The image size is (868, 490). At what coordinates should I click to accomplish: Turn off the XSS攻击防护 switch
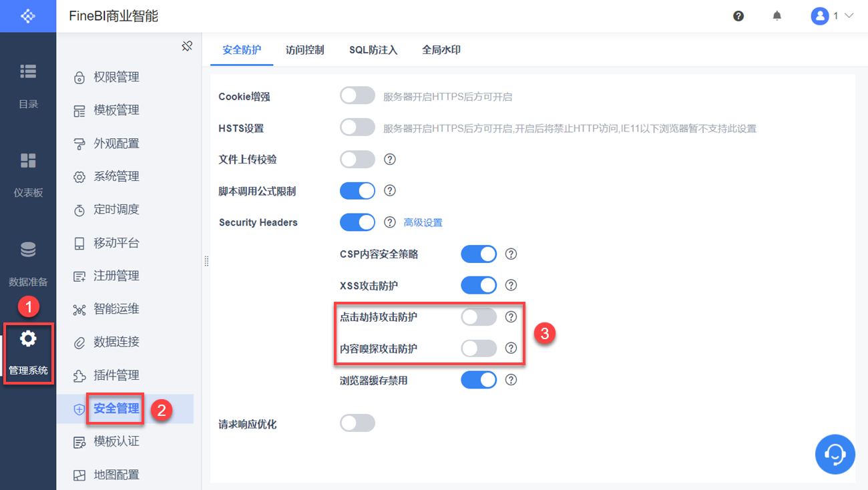point(479,286)
